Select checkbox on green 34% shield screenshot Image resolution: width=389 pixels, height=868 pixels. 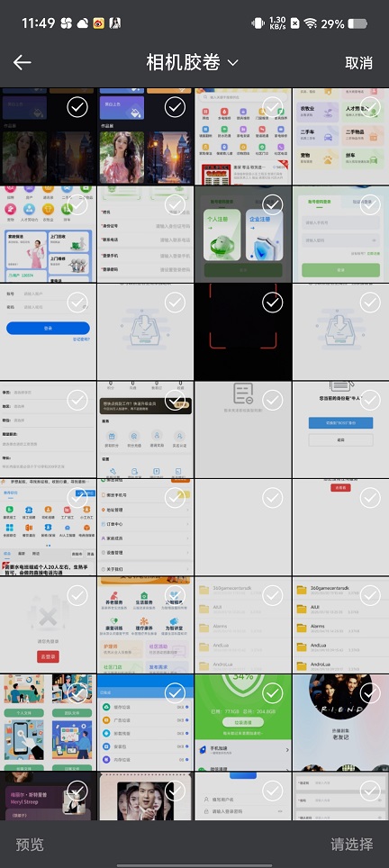(272, 692)
